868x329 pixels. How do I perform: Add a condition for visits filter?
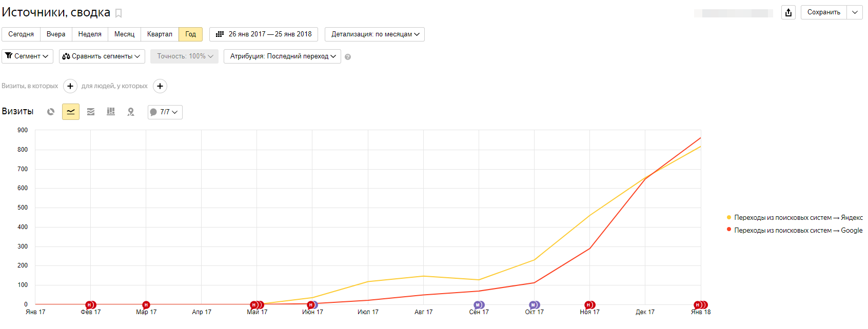click(x=70, y=86)
